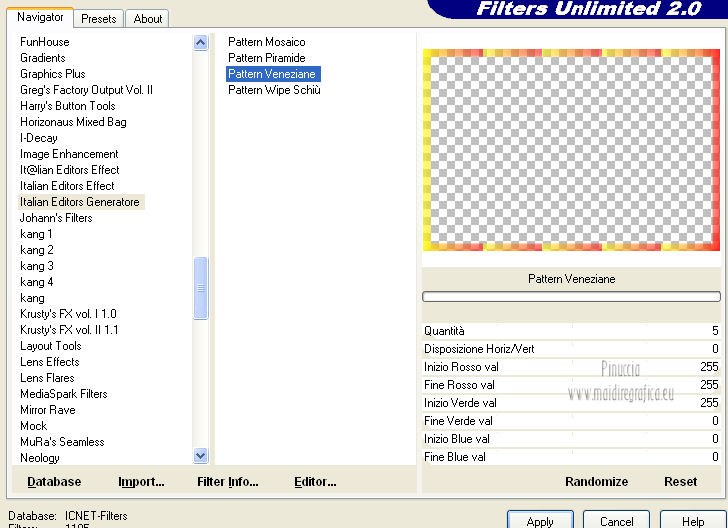Click the filter list scroll-up arrow
728x528 pixels.
pos(201,43)
